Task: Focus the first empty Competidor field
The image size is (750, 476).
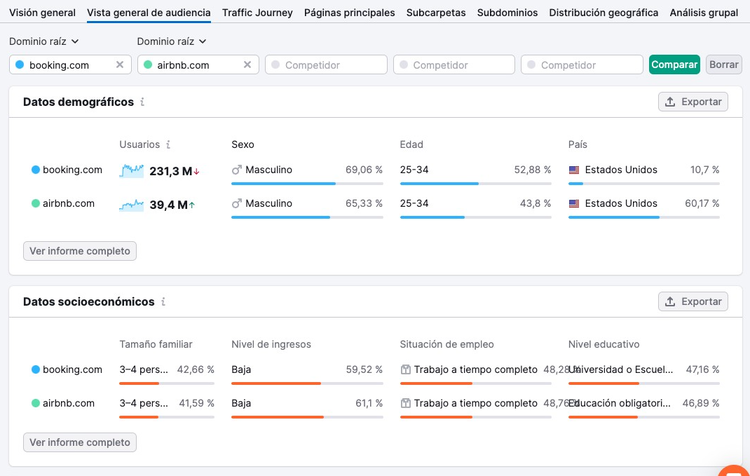Action: (326, 65)
